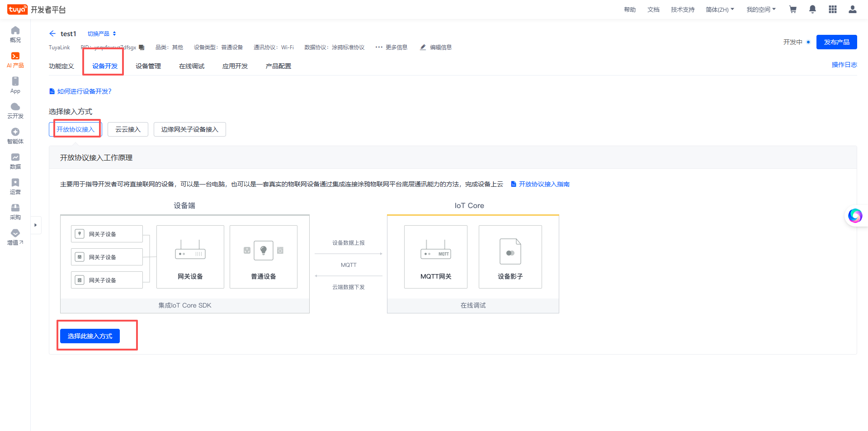Open the 帮助 top menu
Image resolution: width=868 pixels, height=431 pixels.
point(630,9)
